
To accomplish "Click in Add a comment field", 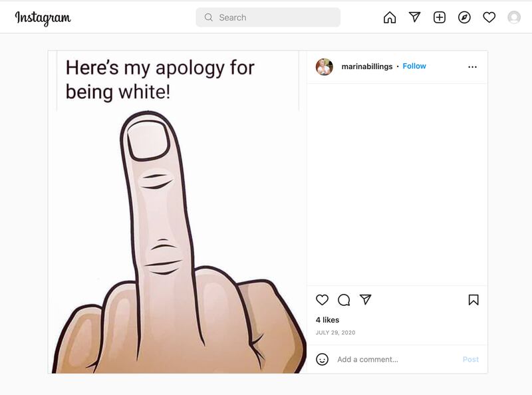I will (x=396, y=359).
